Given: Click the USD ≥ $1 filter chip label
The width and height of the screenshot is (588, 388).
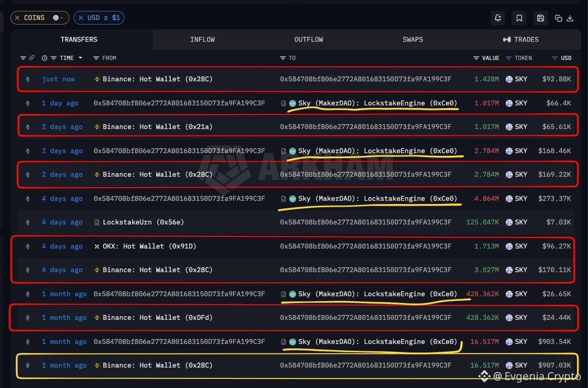Looking at the screenshot, I should 104,18.
